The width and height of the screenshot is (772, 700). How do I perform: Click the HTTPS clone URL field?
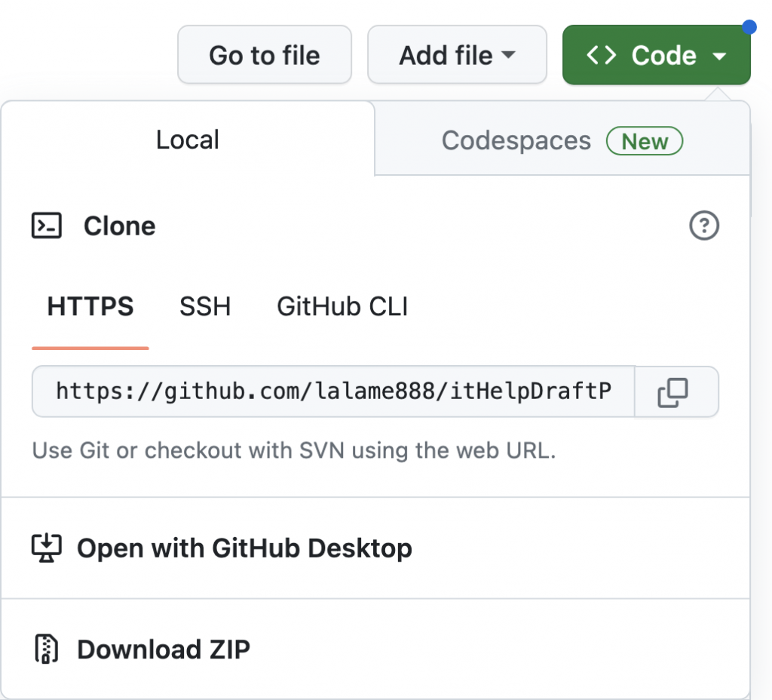332,391
